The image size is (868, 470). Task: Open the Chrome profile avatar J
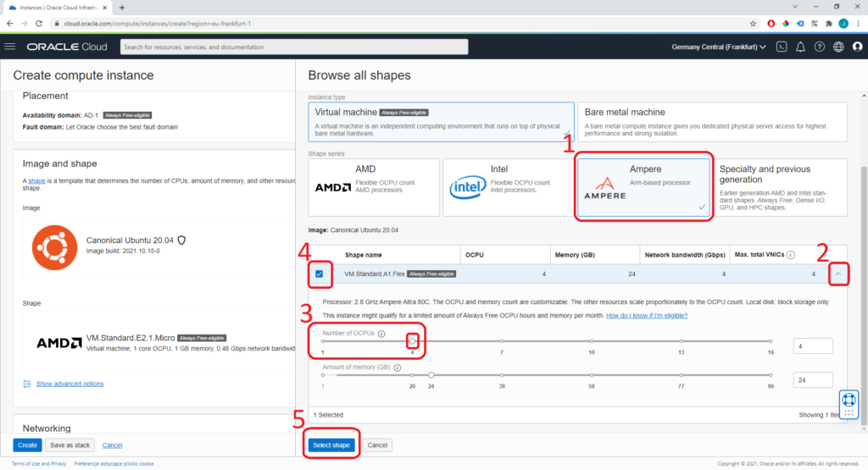(x=843, y=23)
